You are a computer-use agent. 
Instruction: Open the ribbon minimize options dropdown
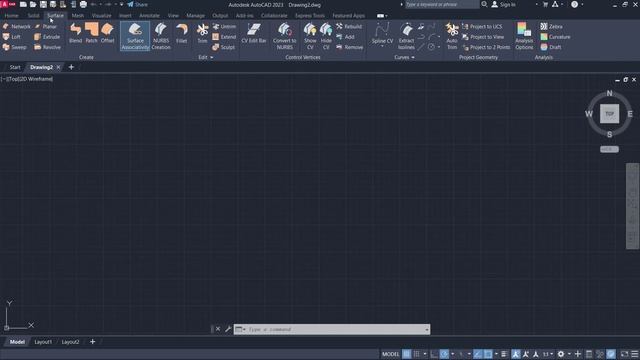click(x=386, y=16)
